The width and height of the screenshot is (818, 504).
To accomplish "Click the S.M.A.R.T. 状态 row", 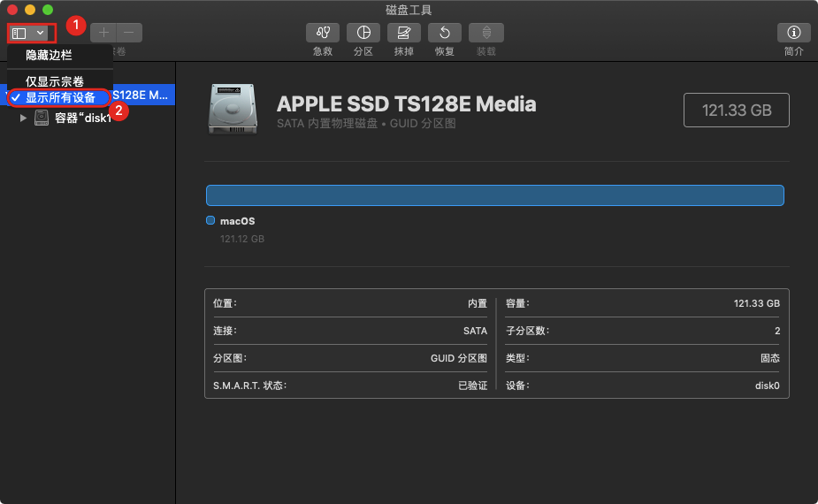I will [x=349, y=386].
